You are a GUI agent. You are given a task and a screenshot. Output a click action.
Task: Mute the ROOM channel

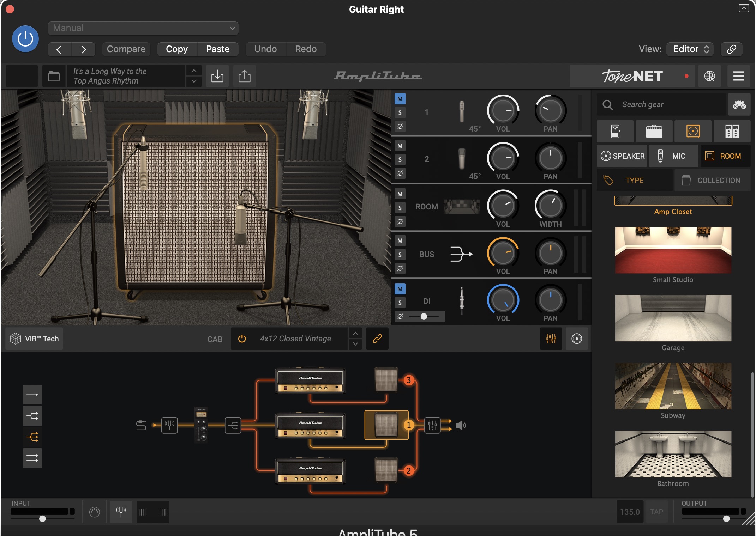(400, 194)
